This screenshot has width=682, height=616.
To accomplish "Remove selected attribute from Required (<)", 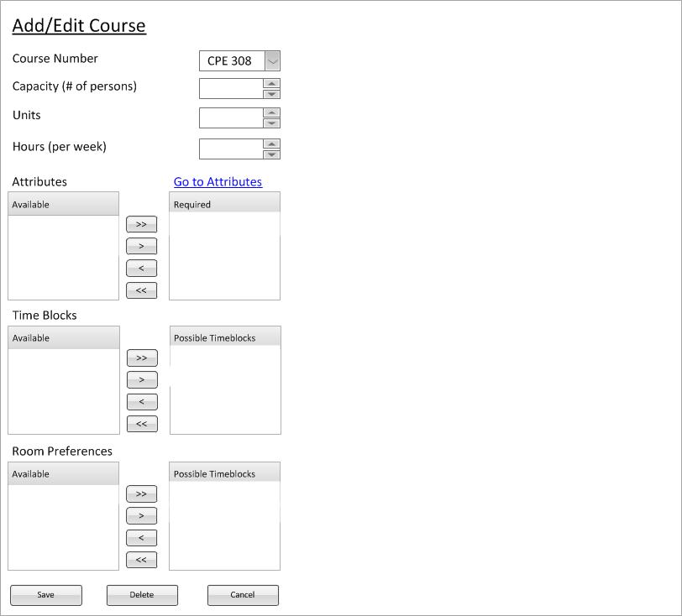I will click(x=141, y=269).
